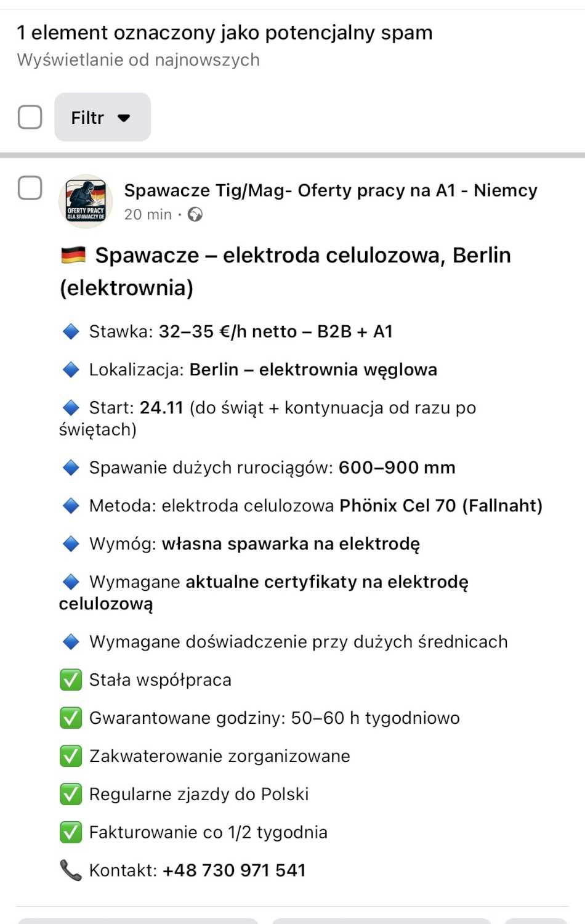This screenshot has width=585, height=924.
Task: Click the German flag icon in post title
Action: pyautogui.click(x=73, y=255)
